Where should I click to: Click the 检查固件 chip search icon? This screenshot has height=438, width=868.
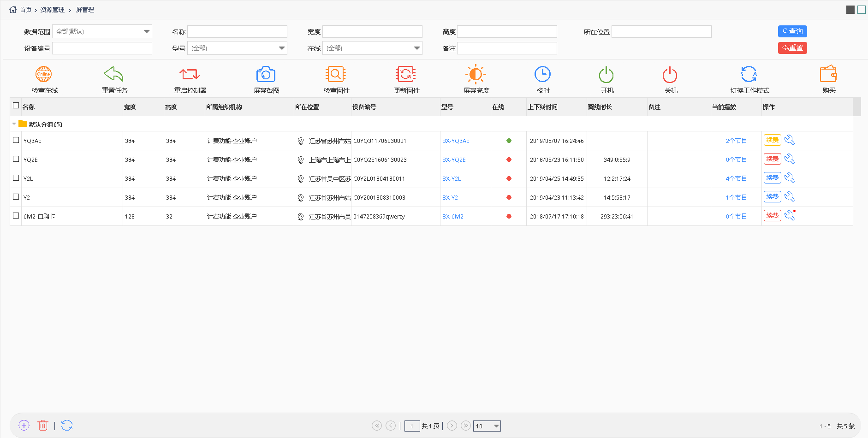click(336, 74)
